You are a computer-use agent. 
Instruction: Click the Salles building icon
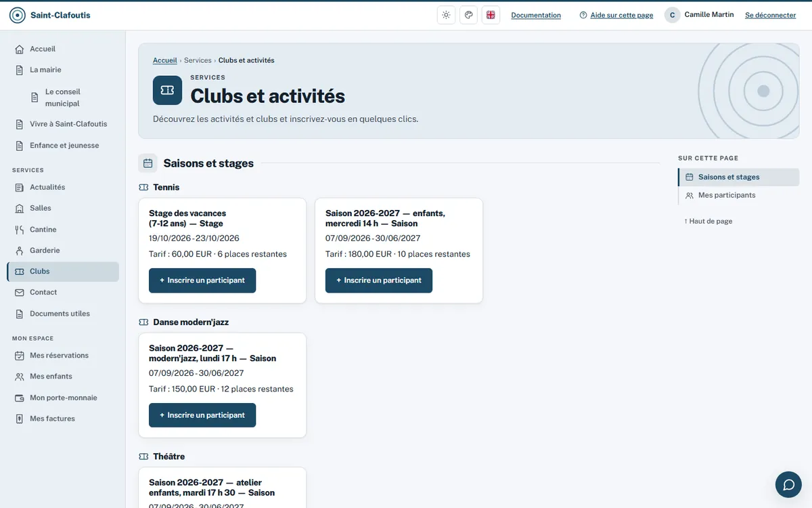[20, 209]
